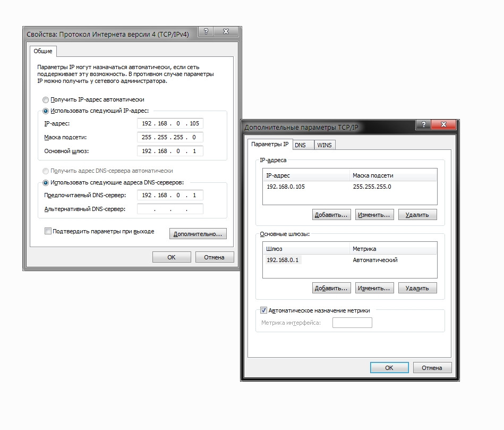Select the Параметры IP tab
Viewport: 504px width, 430px height.
click(270, 145)
